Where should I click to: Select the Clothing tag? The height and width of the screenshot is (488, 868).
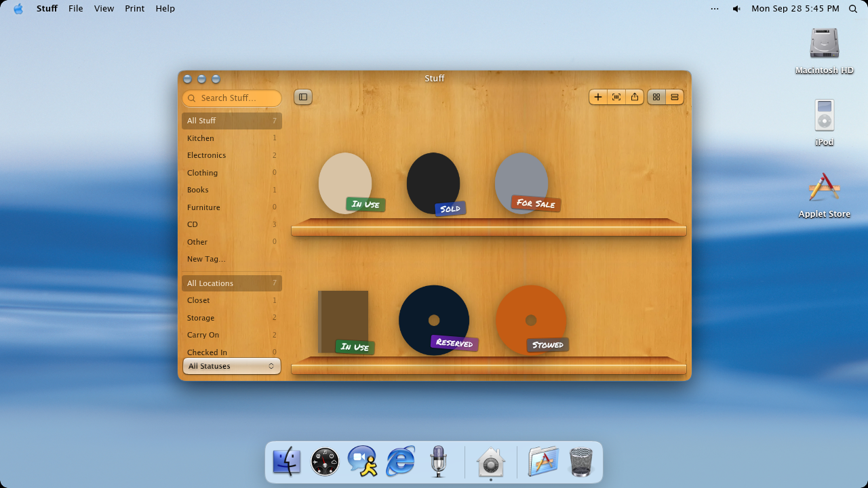(232, 173)
